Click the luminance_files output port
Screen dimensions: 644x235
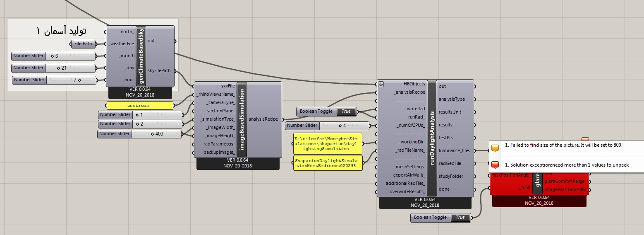coord(454,150)
